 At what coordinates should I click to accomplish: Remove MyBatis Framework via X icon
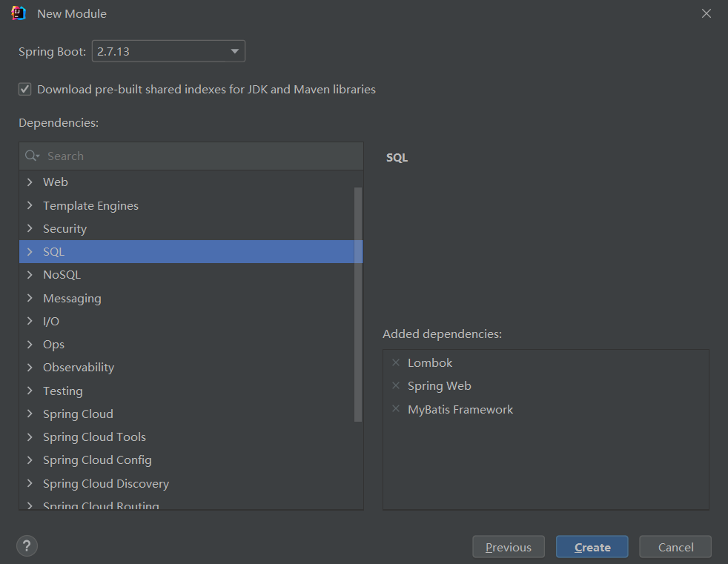[396, 409]
